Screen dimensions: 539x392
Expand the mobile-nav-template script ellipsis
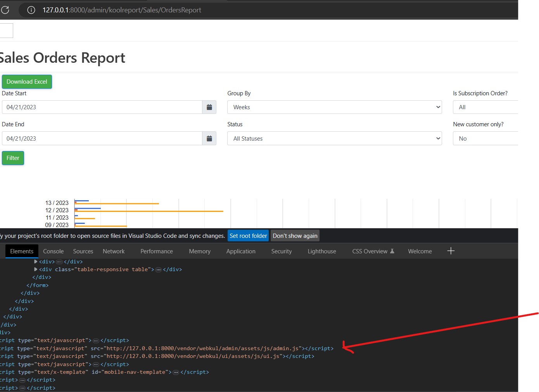176,372
